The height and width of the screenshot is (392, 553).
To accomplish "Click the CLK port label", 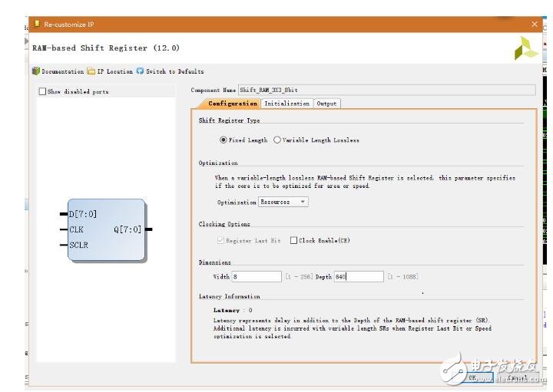I will point(76,229).
